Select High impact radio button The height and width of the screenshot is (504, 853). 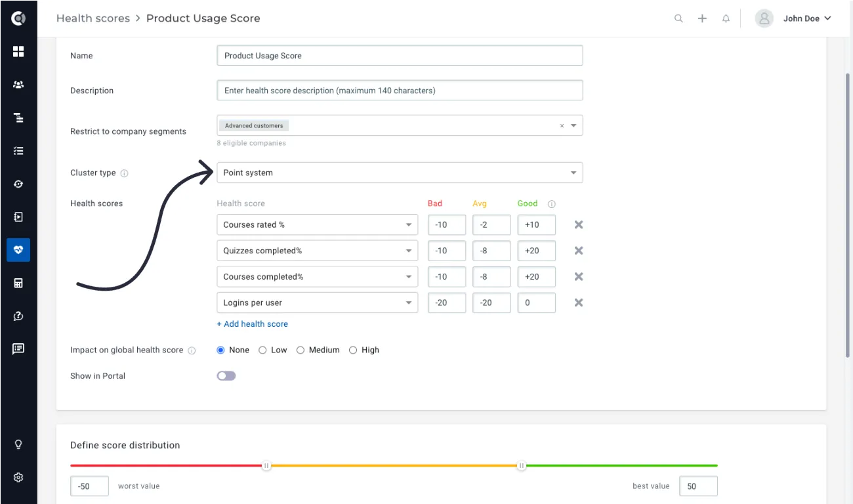pos(353,350)
